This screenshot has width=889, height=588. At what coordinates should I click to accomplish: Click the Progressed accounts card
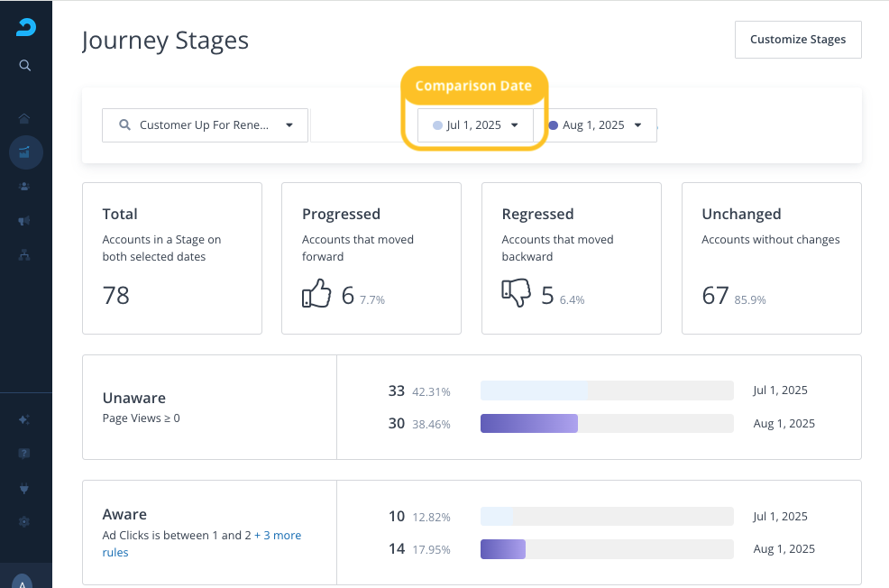pyautogui.click(x=371, y=258)
